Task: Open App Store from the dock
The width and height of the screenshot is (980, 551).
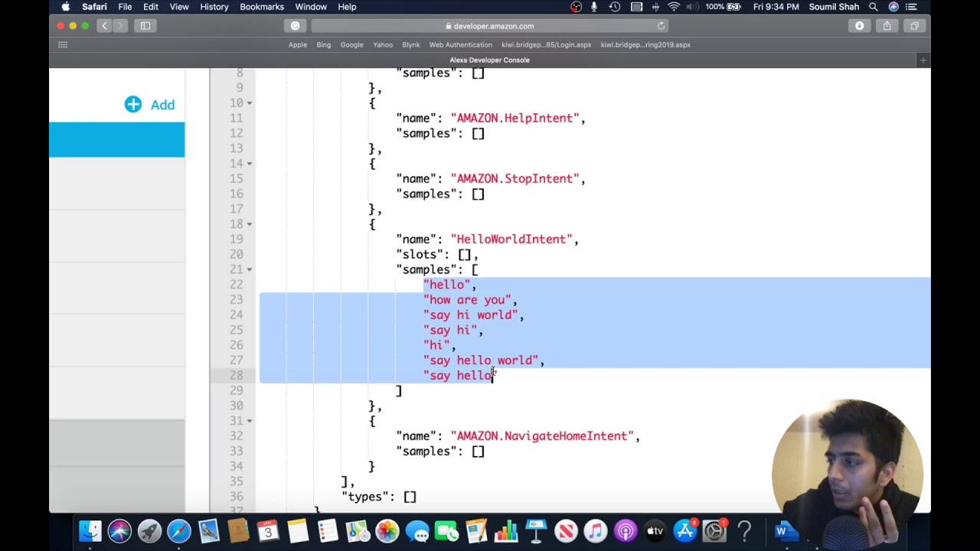Action: (685, 531)
